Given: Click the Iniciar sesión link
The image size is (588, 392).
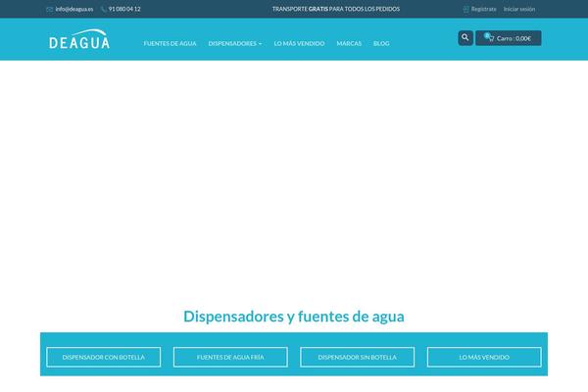Looking at the screenshot, I should [519, 10].
